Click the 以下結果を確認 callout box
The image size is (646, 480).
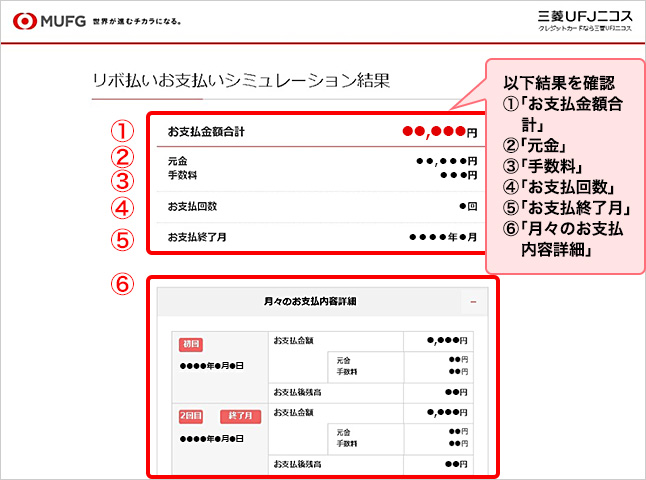pos(562,170)
